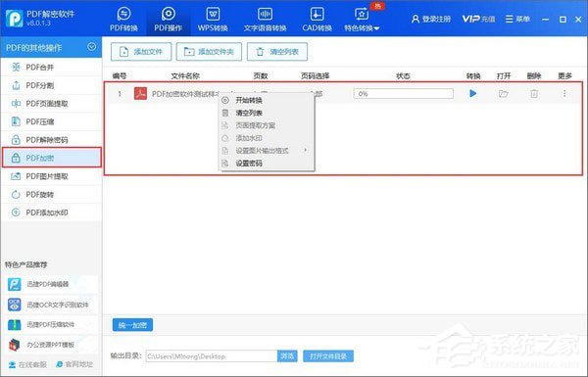Click the 官网地址 link

74,364
